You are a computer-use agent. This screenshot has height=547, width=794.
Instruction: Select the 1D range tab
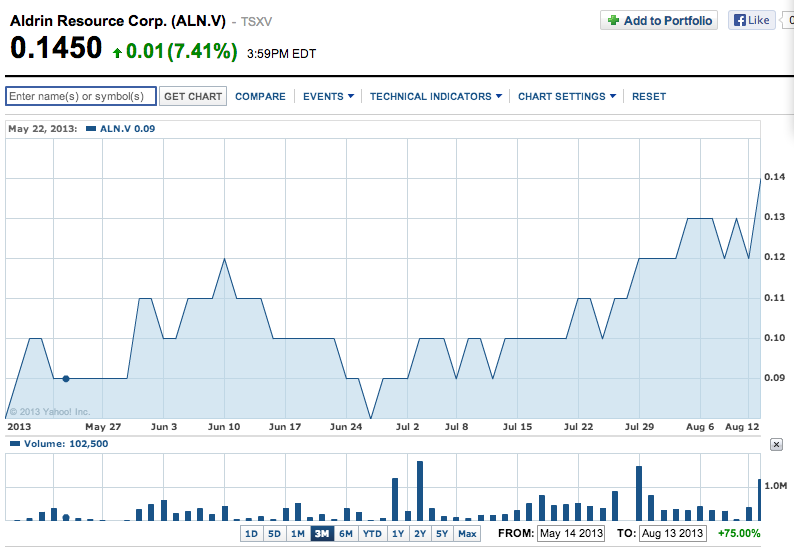(x=252, y=533)
